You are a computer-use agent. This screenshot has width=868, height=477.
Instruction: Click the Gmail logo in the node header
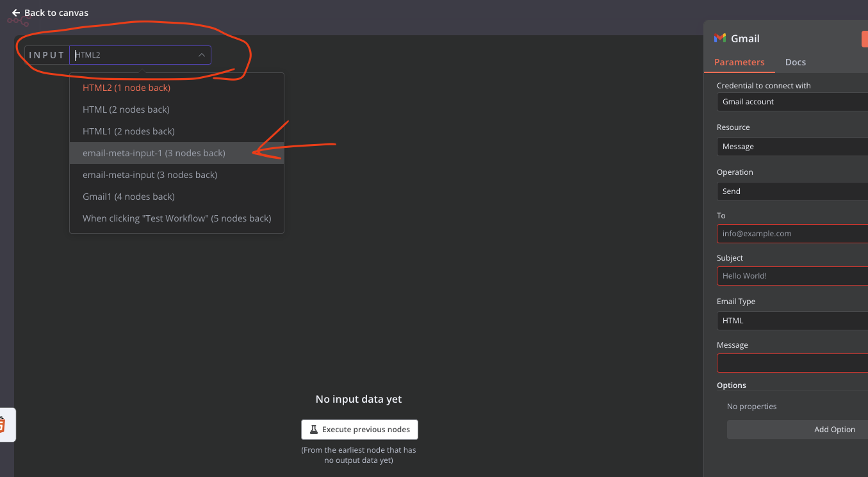click(720, 38)
